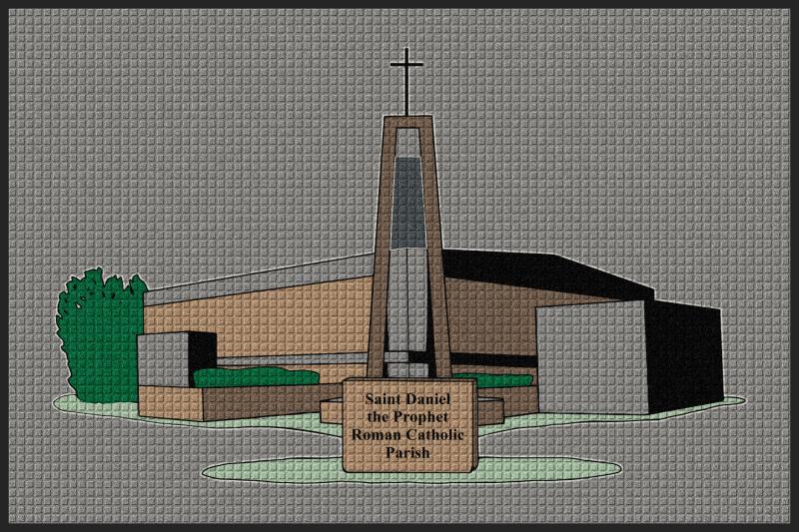Click the 'Roman Catholic' text line
The image size is (799, 532).
click(x=407, y=435)
